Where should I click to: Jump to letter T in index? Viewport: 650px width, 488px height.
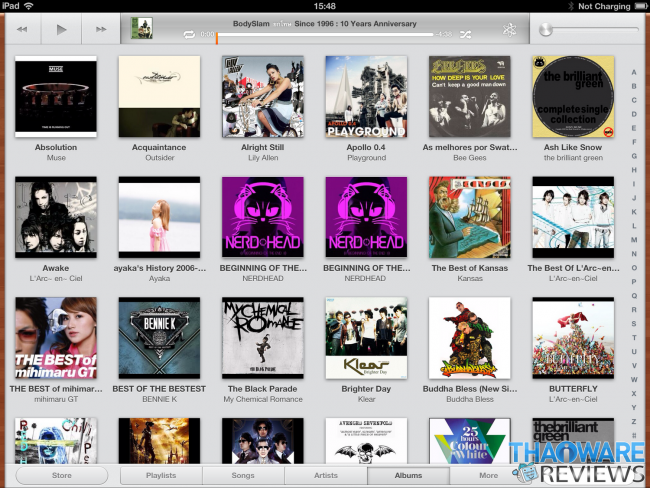pyautogui.click(x=634, y=337)
